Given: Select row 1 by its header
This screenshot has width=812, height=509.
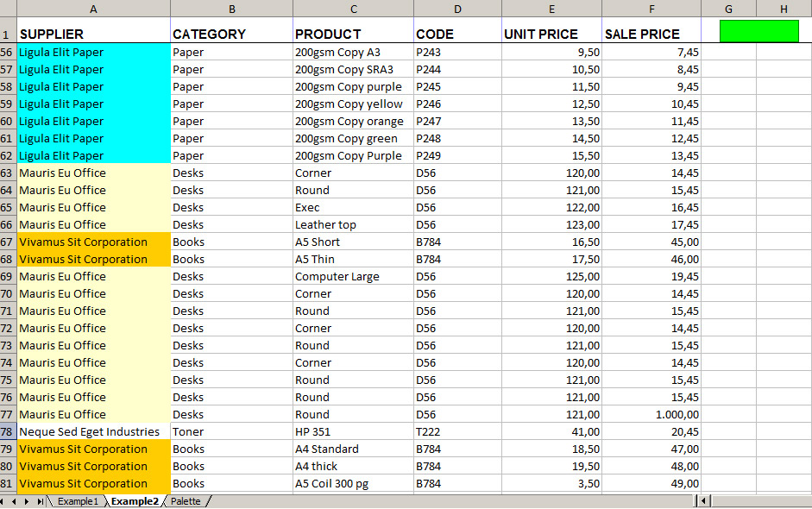Looking at the screenshot, I should tap(9, 33).
